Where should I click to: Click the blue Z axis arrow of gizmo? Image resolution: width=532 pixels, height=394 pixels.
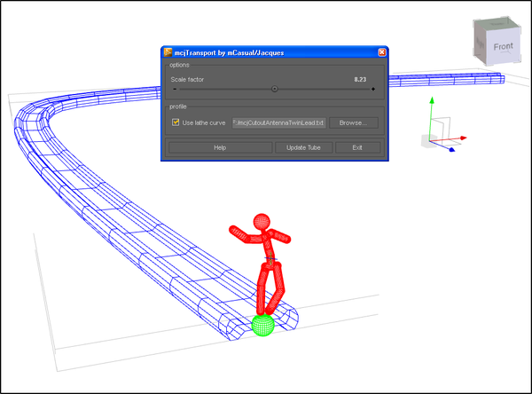451,149
